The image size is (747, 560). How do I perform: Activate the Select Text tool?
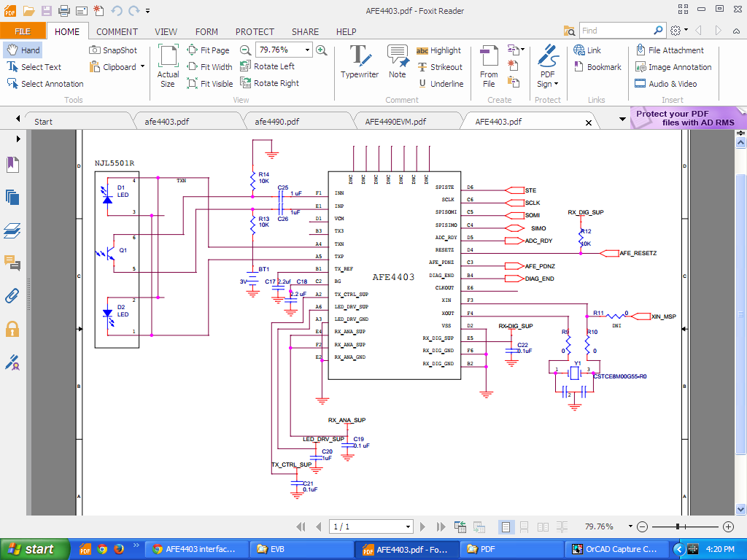[34, 67]
